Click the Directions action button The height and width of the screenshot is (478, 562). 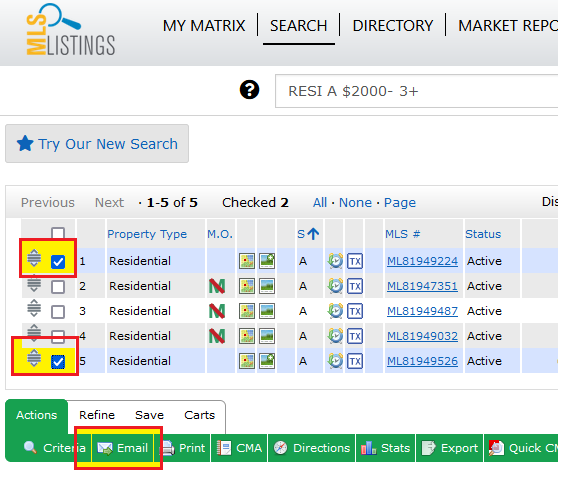(311, 448)
